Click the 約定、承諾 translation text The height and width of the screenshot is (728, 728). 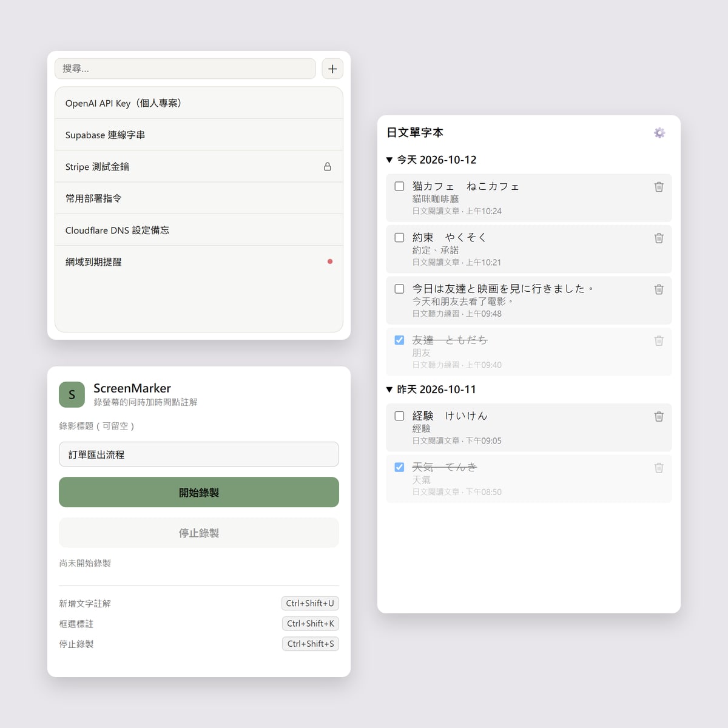(x=436, y=251)
